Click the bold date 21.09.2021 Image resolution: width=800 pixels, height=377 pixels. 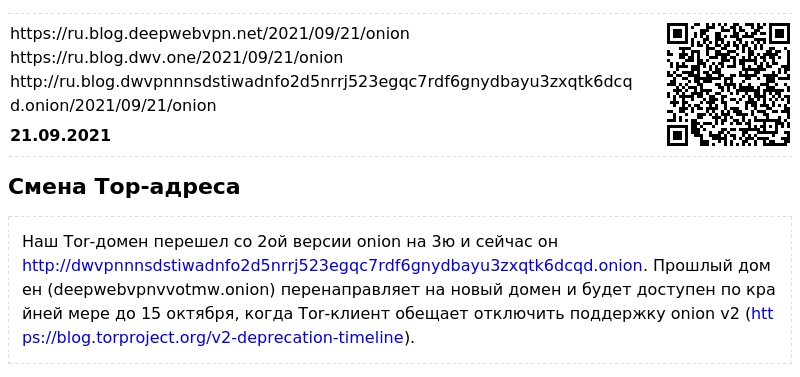[x=60, y=136]
